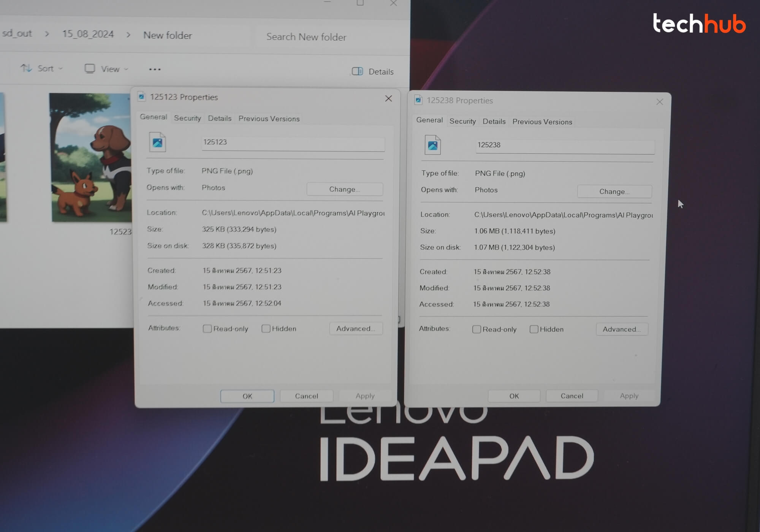Screen dimensions: 760x532
Task: Click Photos value in 125238 Properties
Action: (x=486, y=190)
